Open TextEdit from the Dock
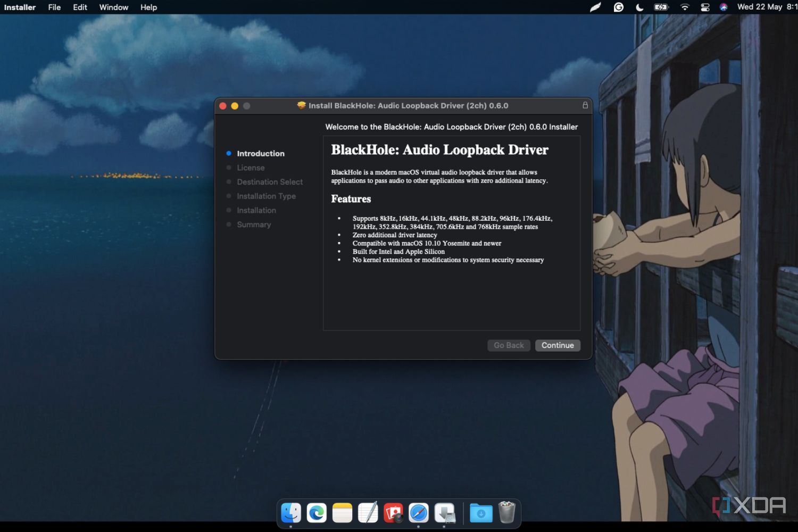The width and height of the screenshot is (798, 532). coord(368,513)
